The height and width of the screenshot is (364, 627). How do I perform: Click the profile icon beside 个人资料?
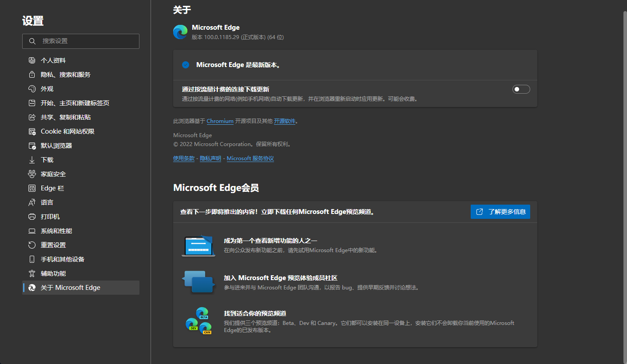coord(32,60)
